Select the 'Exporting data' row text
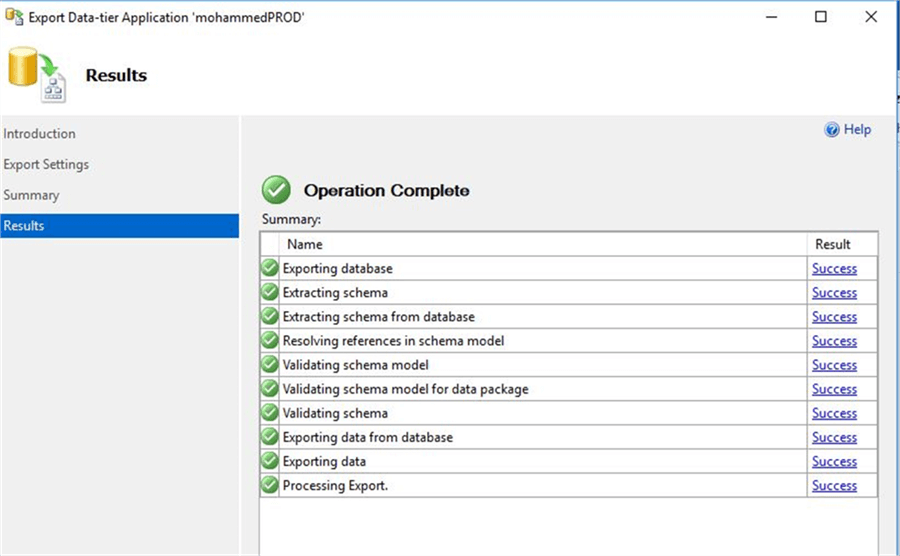Image resolution: width=900 pixels, height=556 pixels. coord(324,461)
